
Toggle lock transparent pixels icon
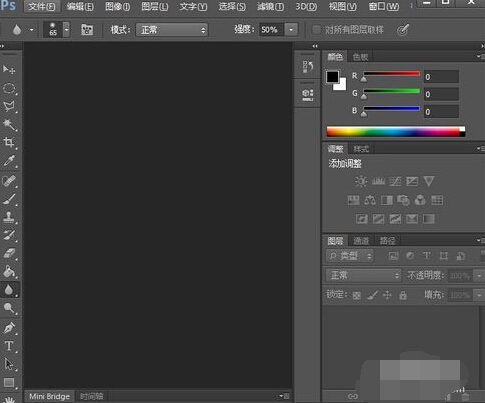click(x=357, y=295)
